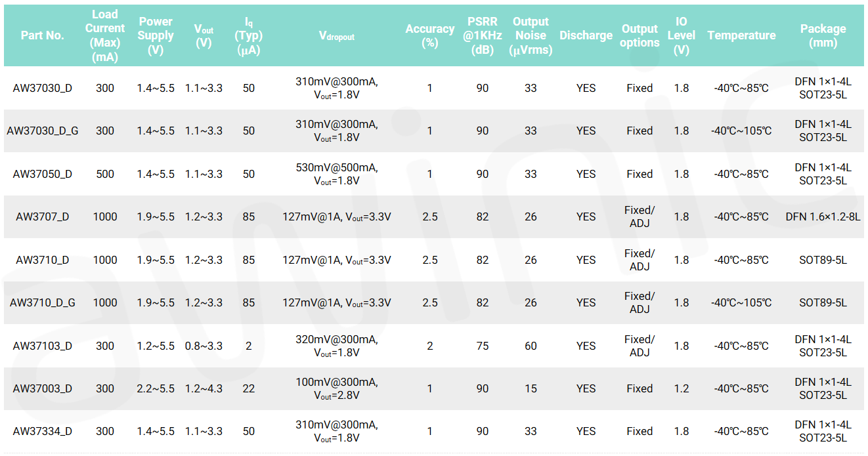Click the Discharge column header
Screen dimensions: 868x456
point(586,35)
